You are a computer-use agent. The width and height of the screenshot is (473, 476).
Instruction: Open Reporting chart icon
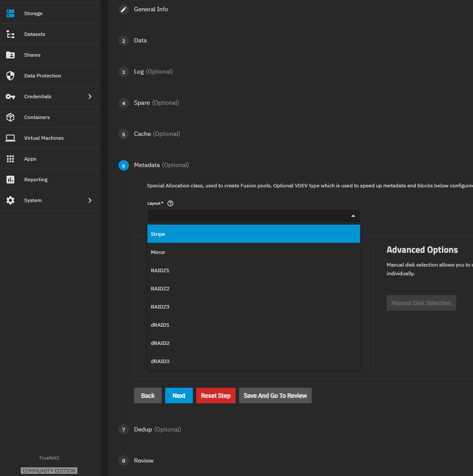tap(10, 180)
